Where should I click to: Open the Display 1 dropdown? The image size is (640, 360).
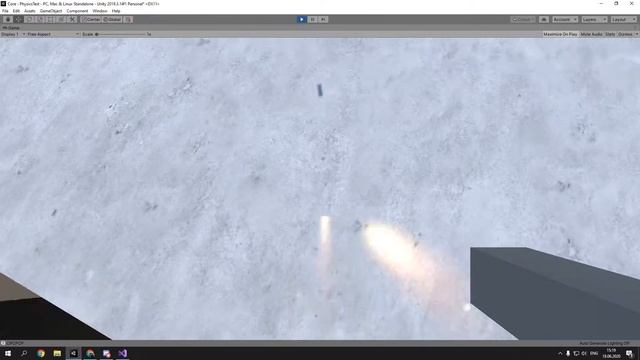tap(13, 34)
